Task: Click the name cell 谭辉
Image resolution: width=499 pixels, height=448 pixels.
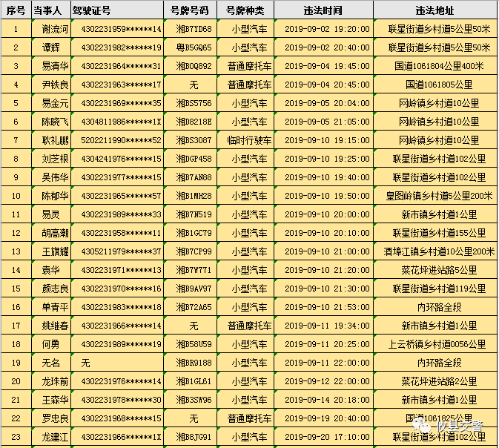Action: coord(50,47)
